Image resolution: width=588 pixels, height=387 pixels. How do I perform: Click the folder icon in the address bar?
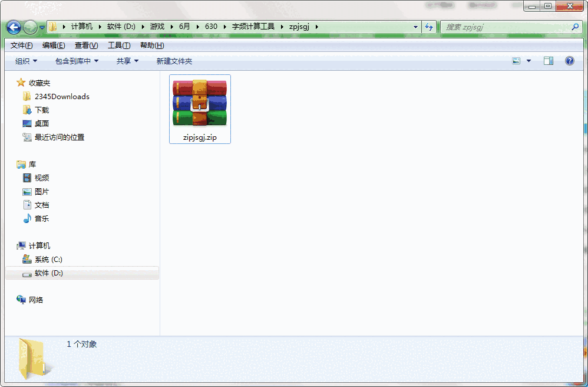tap(52, 27)
